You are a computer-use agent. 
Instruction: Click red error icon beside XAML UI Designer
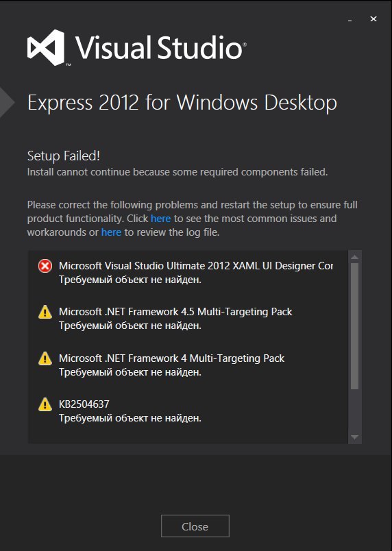pyautogui.click(x=45, y=267)
